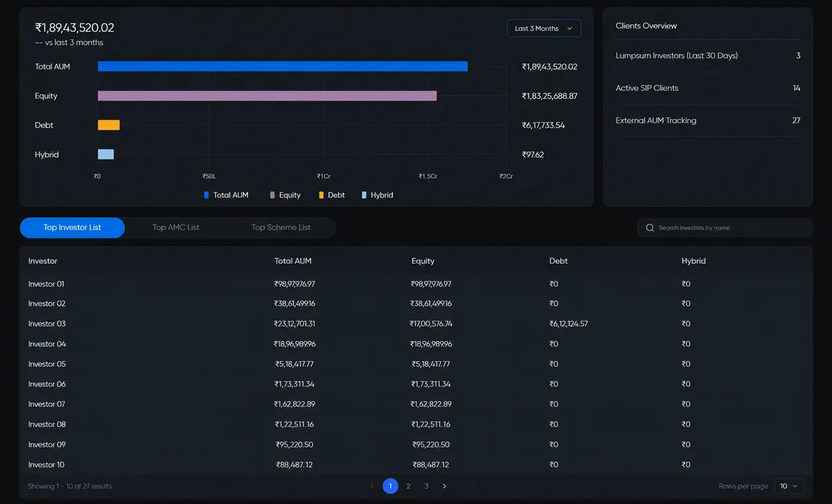Click the External AUM Tracking count 27
Viewport: 832px width, 504px height.
tap(796, 121)
